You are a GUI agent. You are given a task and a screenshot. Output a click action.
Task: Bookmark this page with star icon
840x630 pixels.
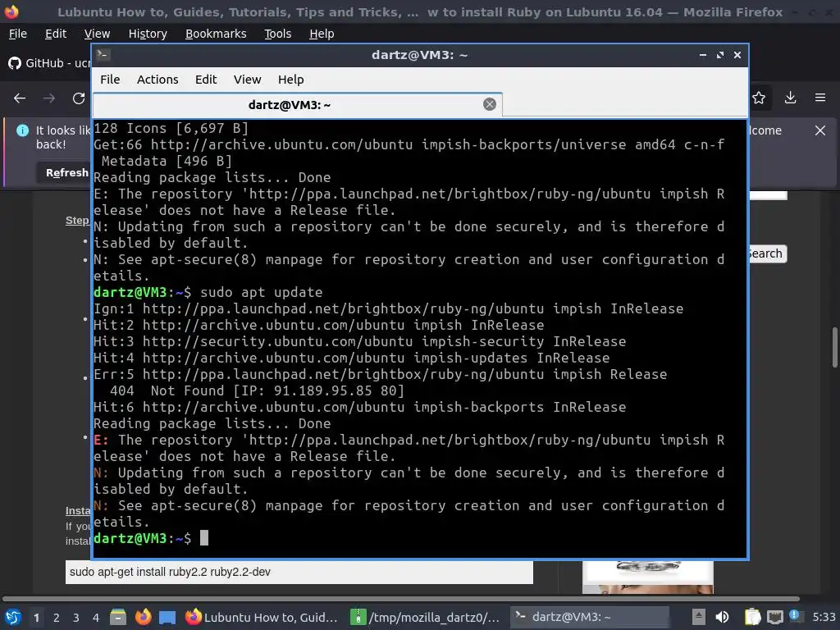759,98
